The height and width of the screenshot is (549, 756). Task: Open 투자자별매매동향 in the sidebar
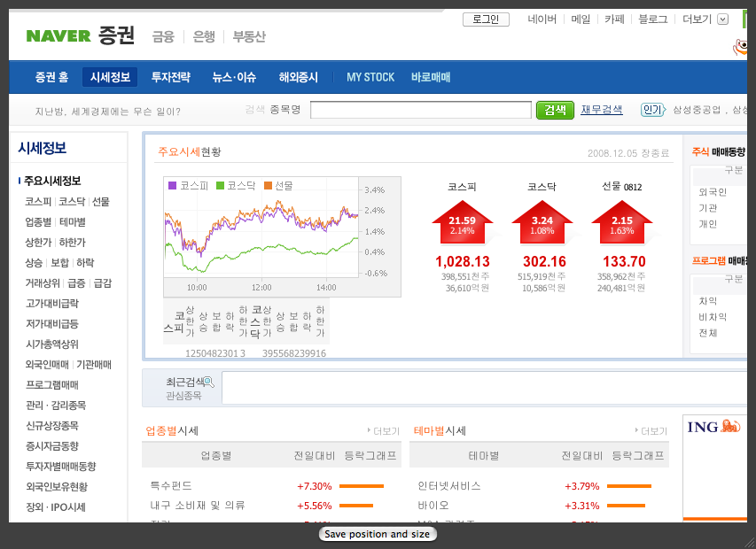61,466
